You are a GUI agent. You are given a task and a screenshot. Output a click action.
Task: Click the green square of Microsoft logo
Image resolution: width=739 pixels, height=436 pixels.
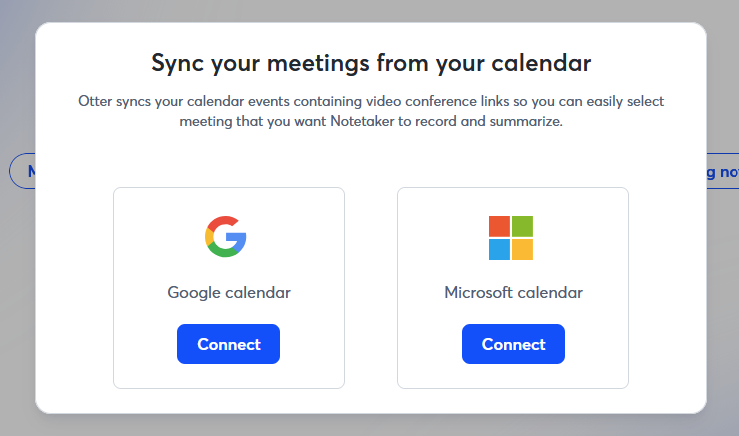pos(523,226)
